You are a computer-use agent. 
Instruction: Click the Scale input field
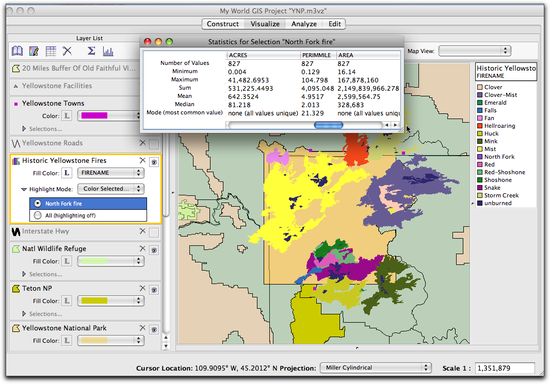point(505,368)
